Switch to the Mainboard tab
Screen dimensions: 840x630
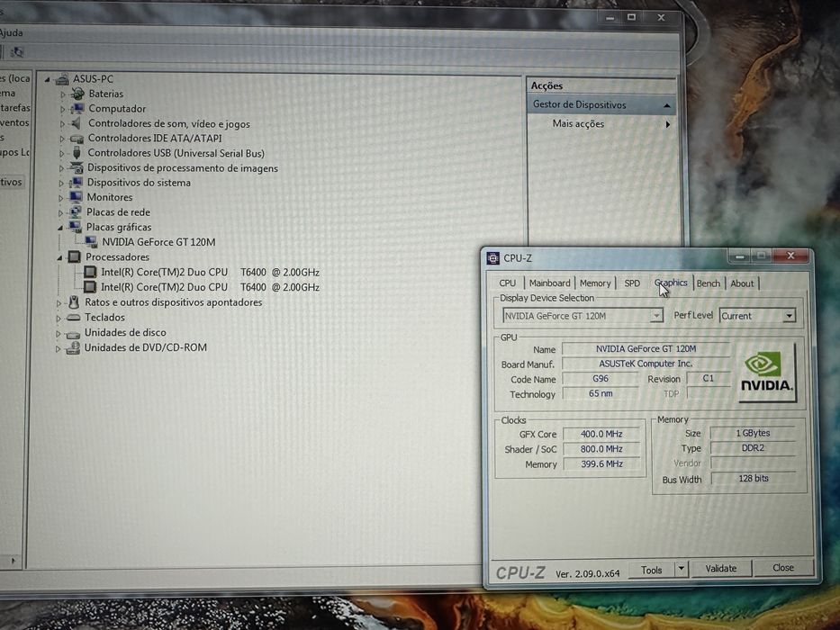point(549,283)
